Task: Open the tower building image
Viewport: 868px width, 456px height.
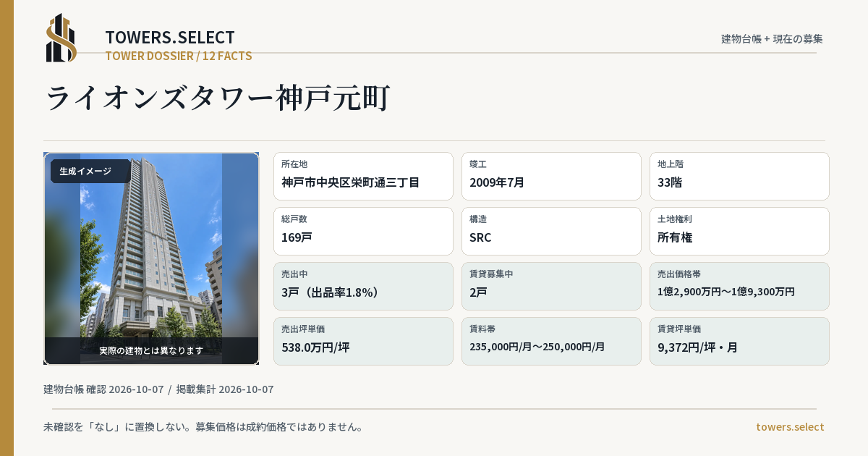Action: click(151, 258)
